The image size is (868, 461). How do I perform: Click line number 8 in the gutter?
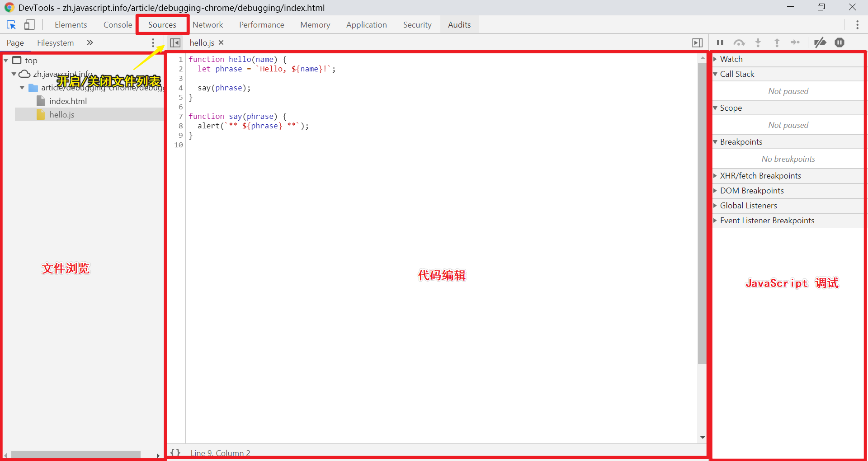pyautogui.click(x=180, y=126)
